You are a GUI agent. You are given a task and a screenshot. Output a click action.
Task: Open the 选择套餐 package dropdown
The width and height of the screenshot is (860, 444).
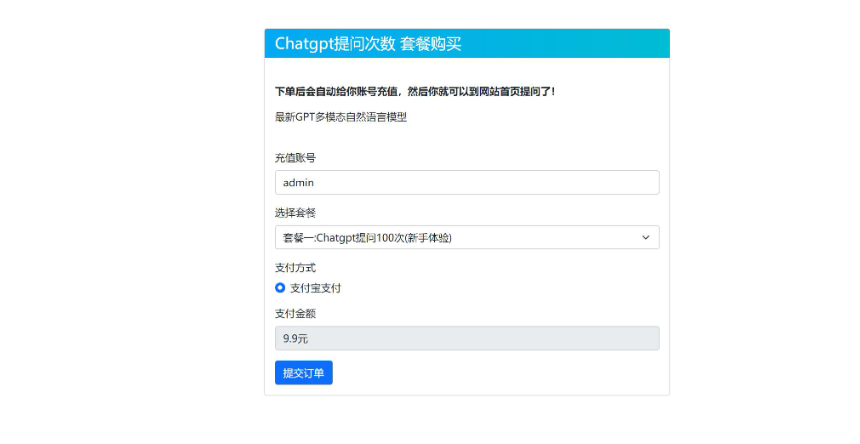467,237
